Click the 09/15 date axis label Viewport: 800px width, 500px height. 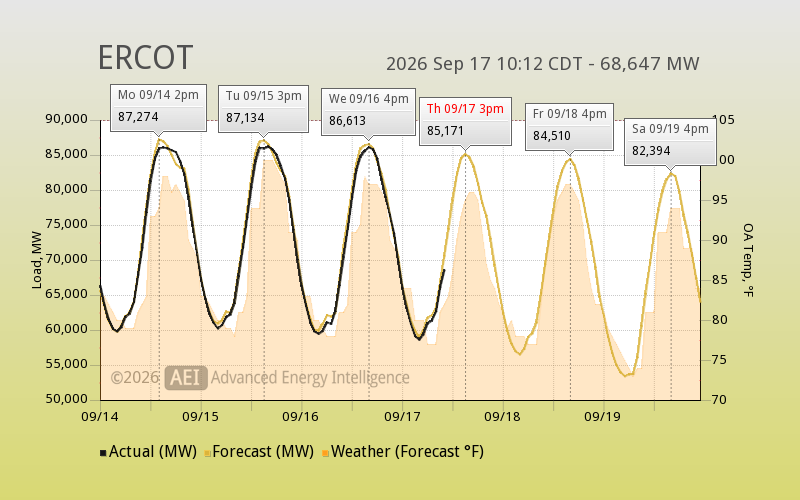pos(200,417)
